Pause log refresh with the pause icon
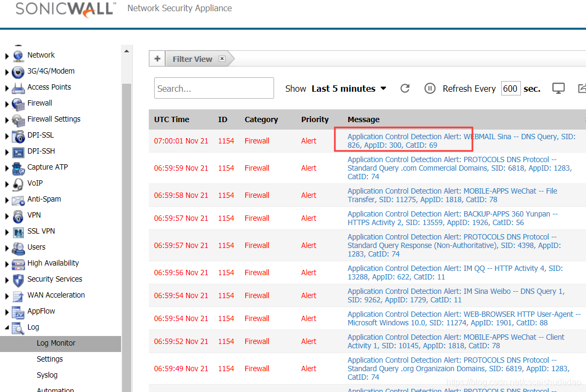Image resolution: width=586 pixels, height=392 pixels. (430, 89)
